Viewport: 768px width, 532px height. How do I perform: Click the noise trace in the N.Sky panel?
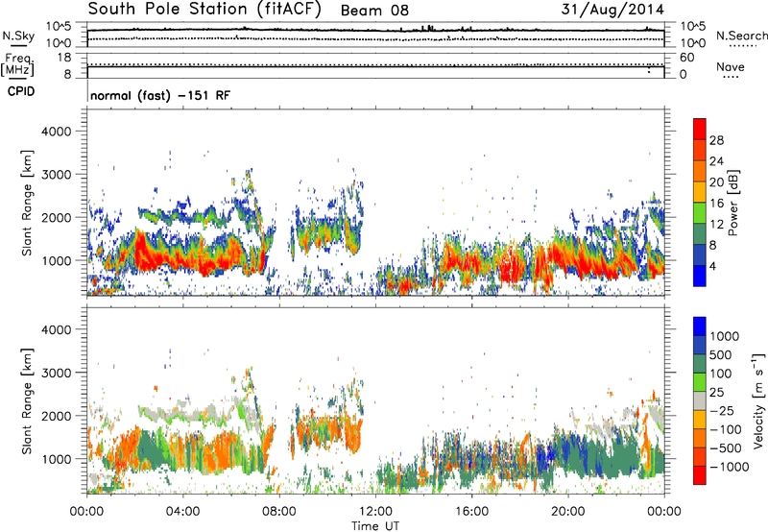(x=375, y=31)
